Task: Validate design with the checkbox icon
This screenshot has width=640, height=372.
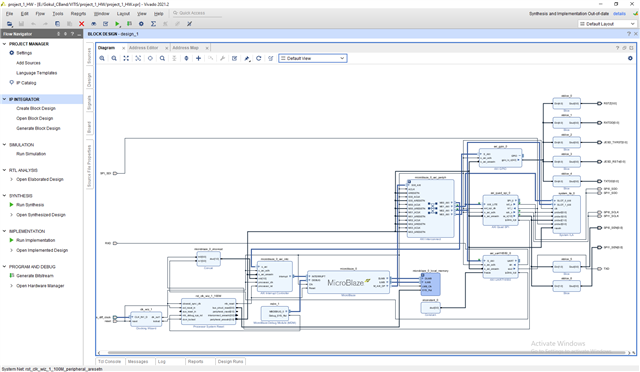Action: (x=234, y=58)
